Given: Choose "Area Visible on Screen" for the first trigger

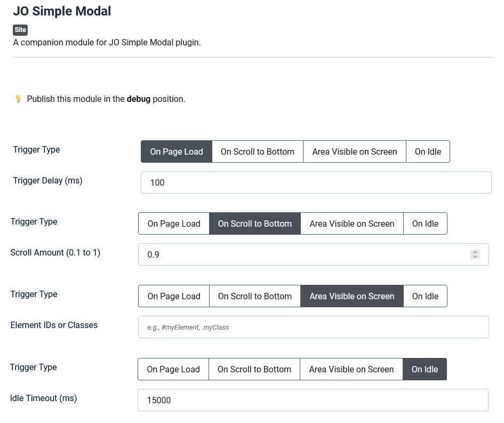Looking at the screenshot, I should 354,151.
